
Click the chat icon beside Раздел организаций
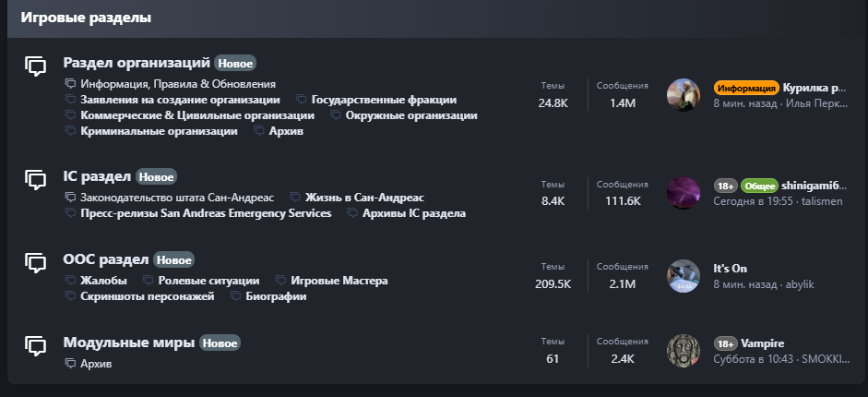coord(35,66)
